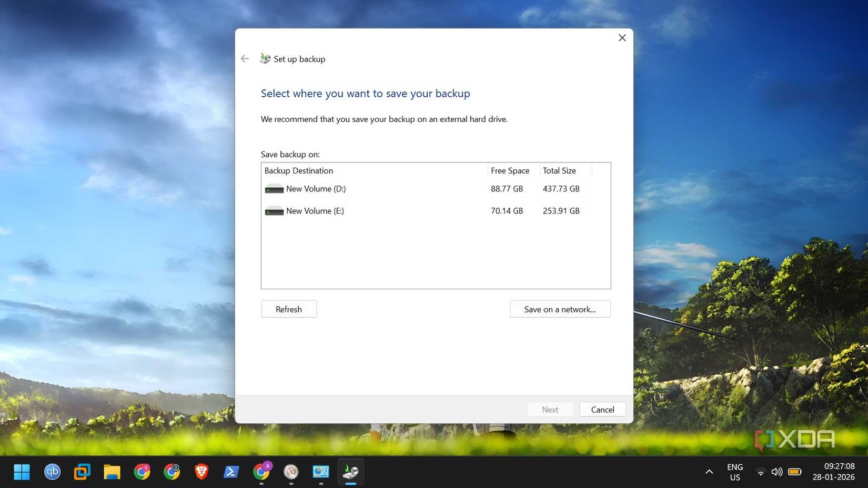Click the 437.73 GB total size value

561,189
